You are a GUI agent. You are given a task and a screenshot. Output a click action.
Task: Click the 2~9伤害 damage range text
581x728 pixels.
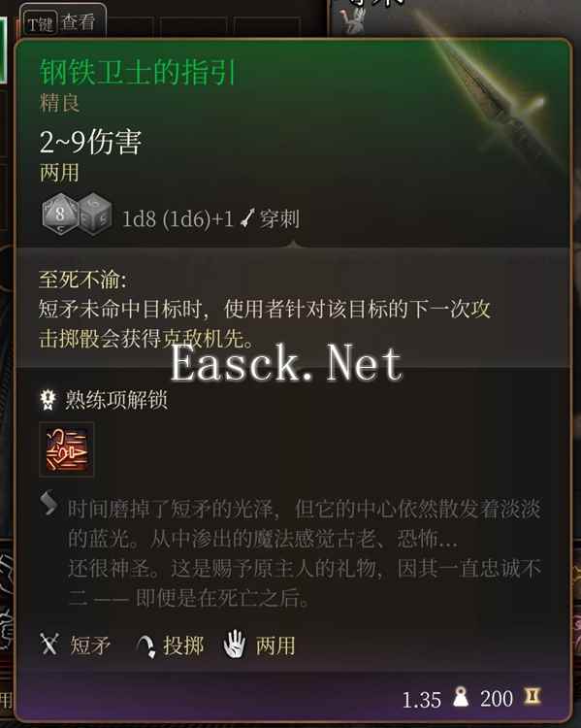(90, 142)
